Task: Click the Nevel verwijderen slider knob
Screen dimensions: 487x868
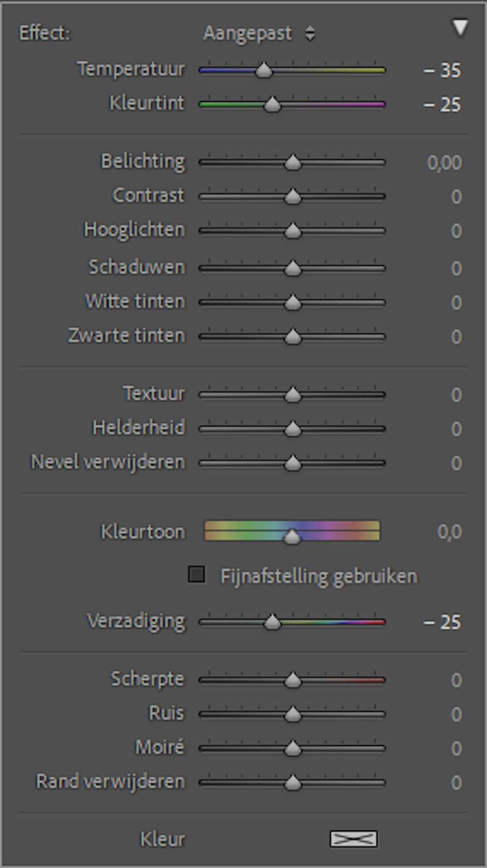Action: tap(293, 463)
